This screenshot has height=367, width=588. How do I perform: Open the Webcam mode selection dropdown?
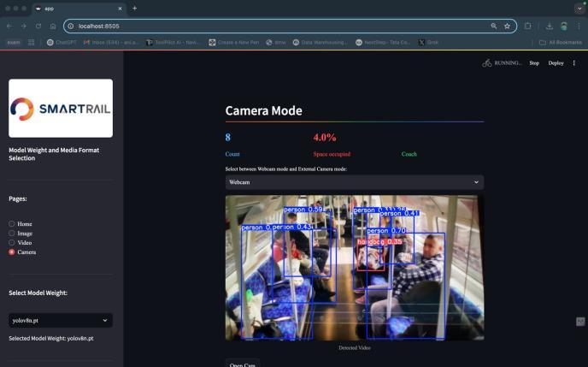[x=355, y=182]
